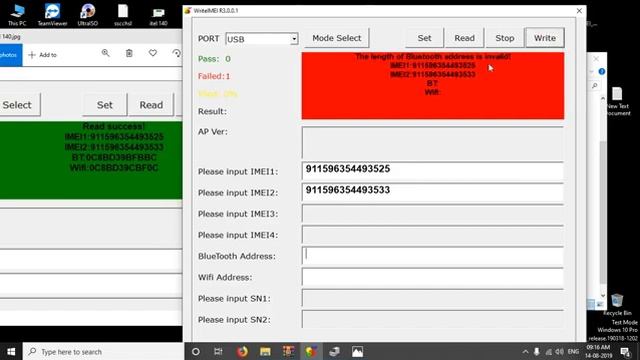Click the IMEI4 input field
Viewport: 640px width, 360px height.
[x=433, y=235]
